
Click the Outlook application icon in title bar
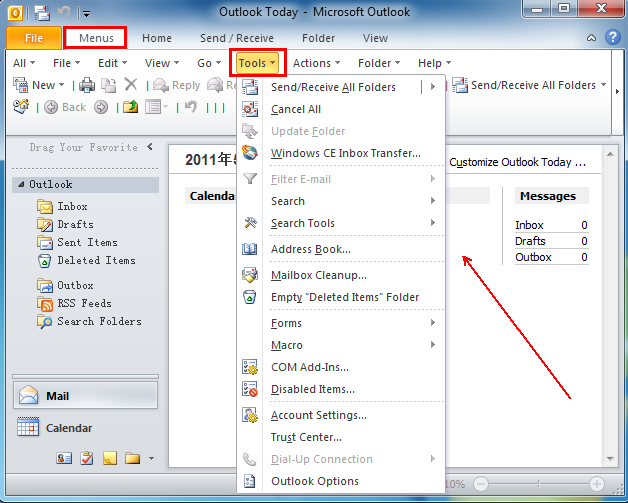15,13
